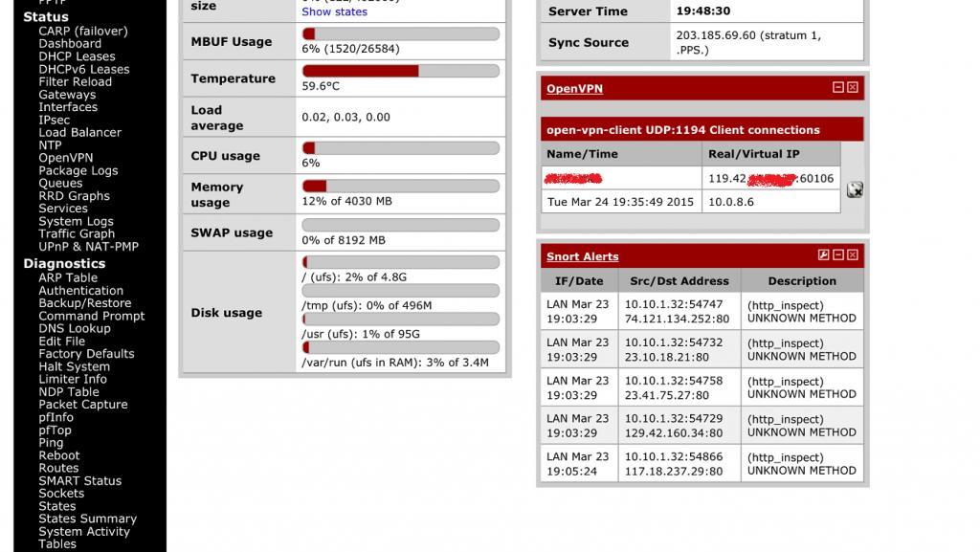Screen dimensions: 980x552
Task: Open Authentication diagnostics
Action: (x=80, y=291)
